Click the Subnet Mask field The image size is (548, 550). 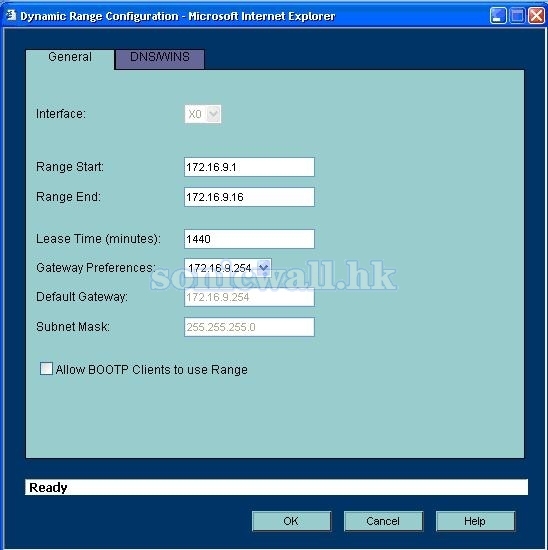(249, 327)
